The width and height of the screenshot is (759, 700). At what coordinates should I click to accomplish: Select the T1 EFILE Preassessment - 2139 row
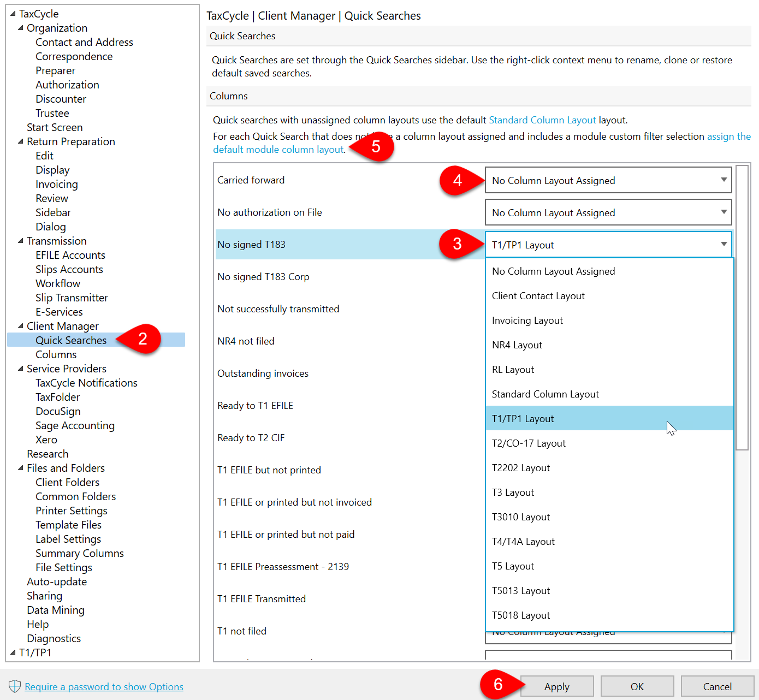[x=348, y=567]
